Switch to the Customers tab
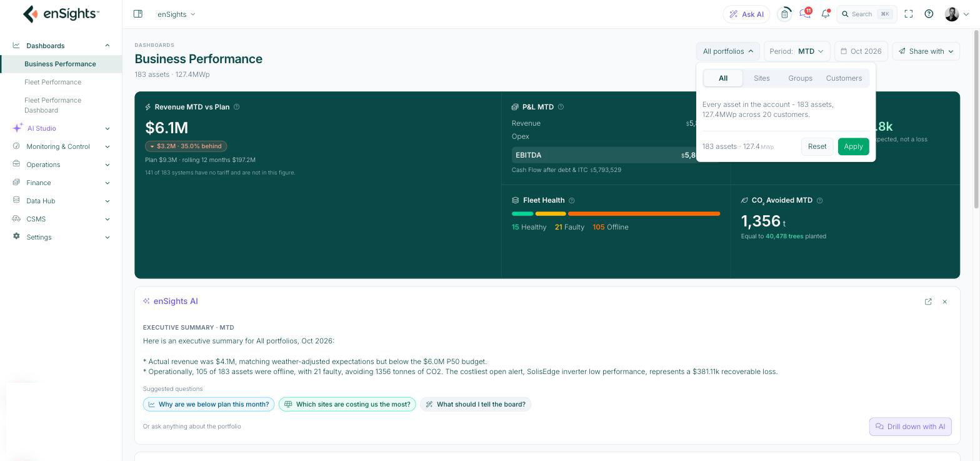The height and width of the screenshot is (461, 980). pyautogui.click(x=844, y=78)
